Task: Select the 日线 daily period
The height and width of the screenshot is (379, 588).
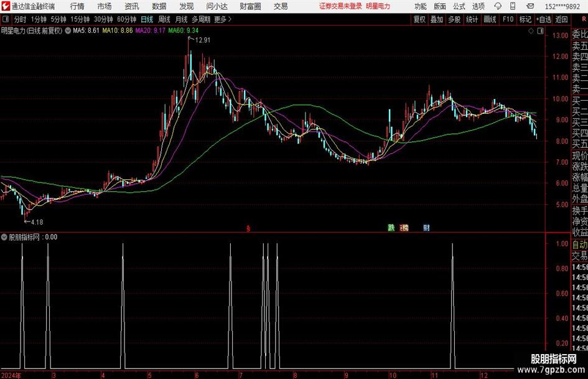Action: pyautogui.click(x=147, y=19)
